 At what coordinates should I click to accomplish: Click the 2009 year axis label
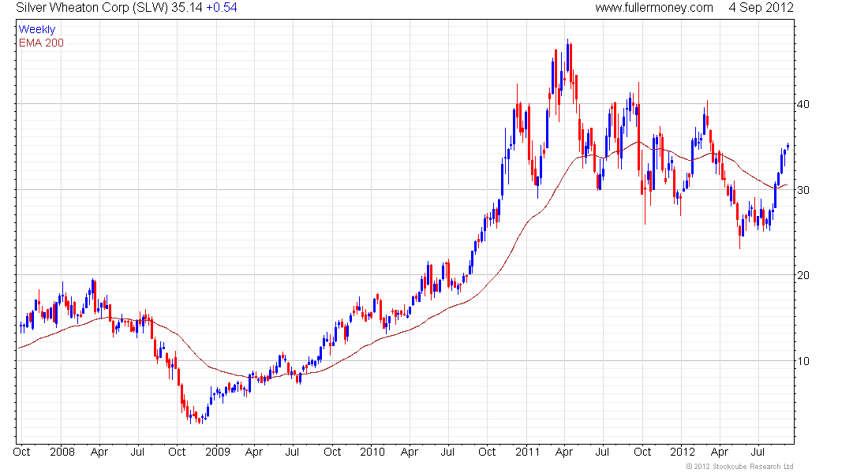point(218,452)
